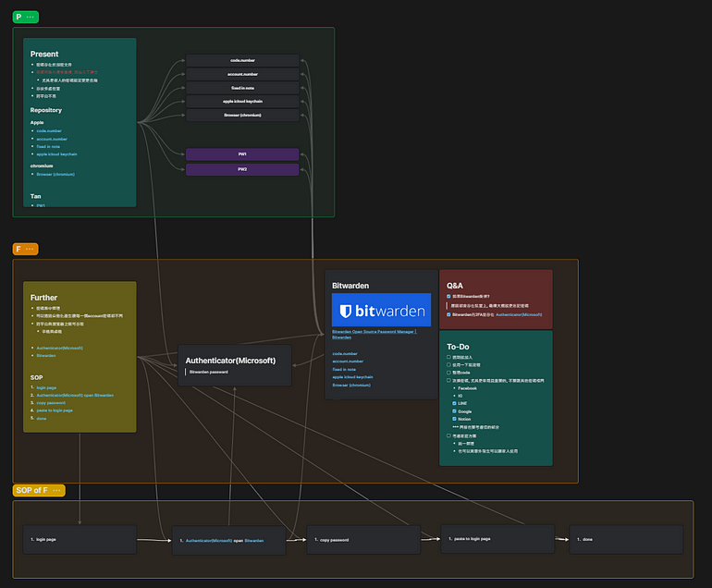Select the purple PW2 card
The height and width of the screenshot is (588, 712).
[242, 169]
